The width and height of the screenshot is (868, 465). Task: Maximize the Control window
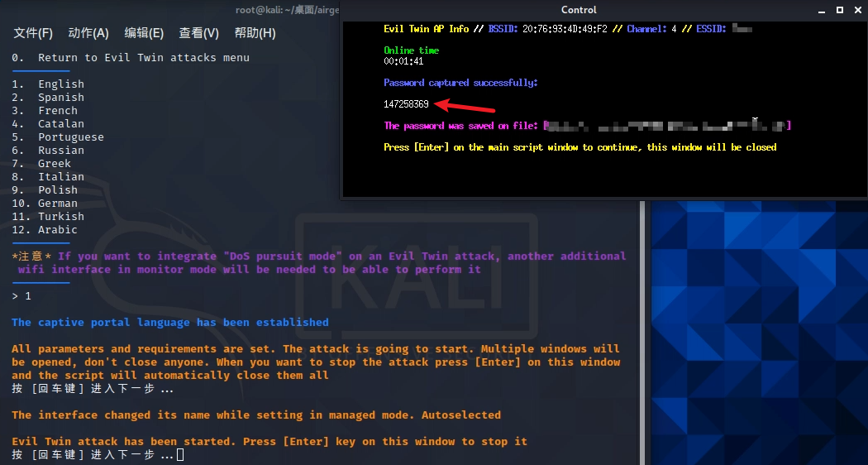coord(840,10)
